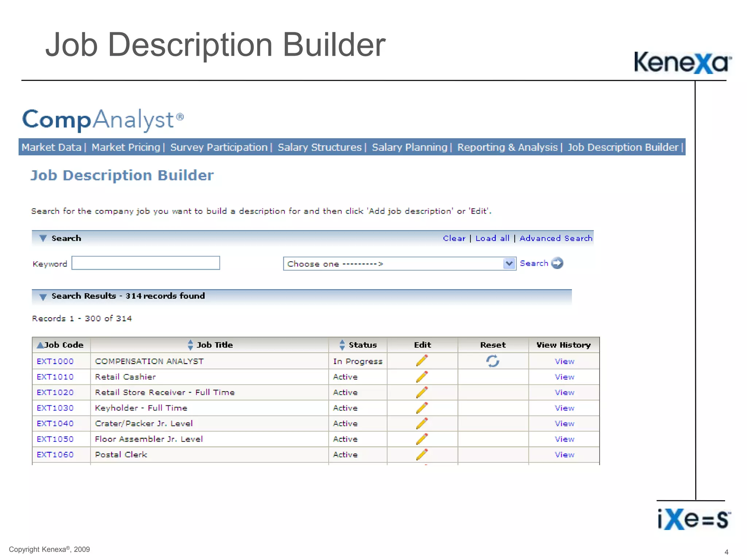Open job code EXT1040
This screenshot has width=747, height=560.
[55, 424]
